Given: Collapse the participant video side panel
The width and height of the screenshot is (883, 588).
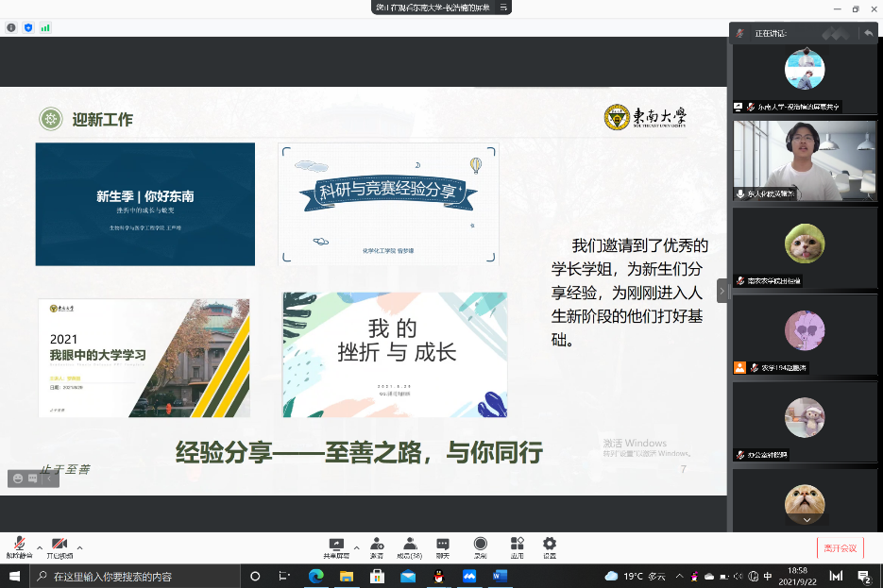Looking at the screenshot, I should coord(722,291).
